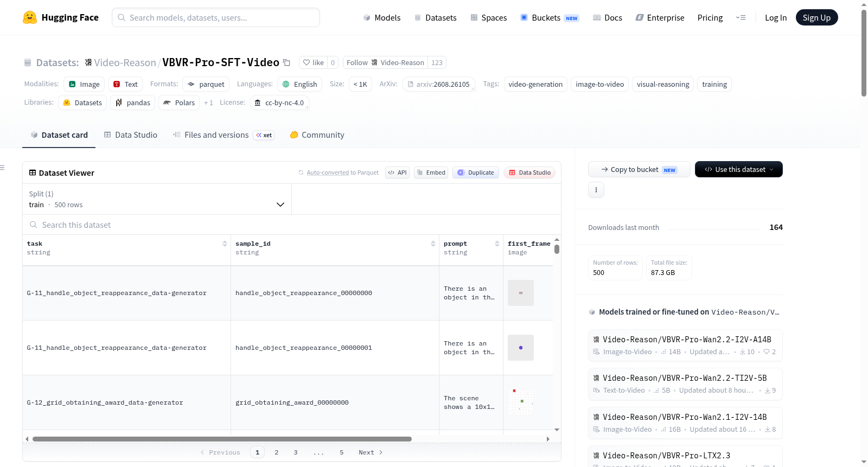The width and height of the screenshot is (868, 467).
Task: Expand the +1 more libraries
Action: 208,103
